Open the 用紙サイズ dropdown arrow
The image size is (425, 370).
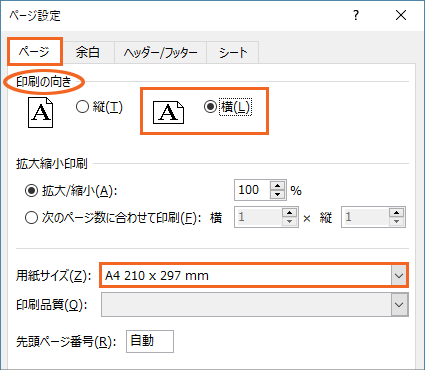click(399, 276)
